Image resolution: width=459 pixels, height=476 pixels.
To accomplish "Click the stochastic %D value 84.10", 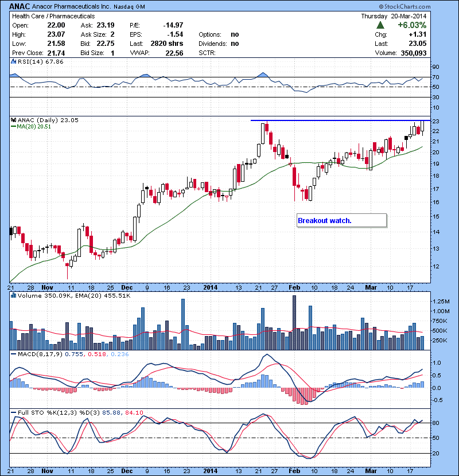I will (134, 412).
